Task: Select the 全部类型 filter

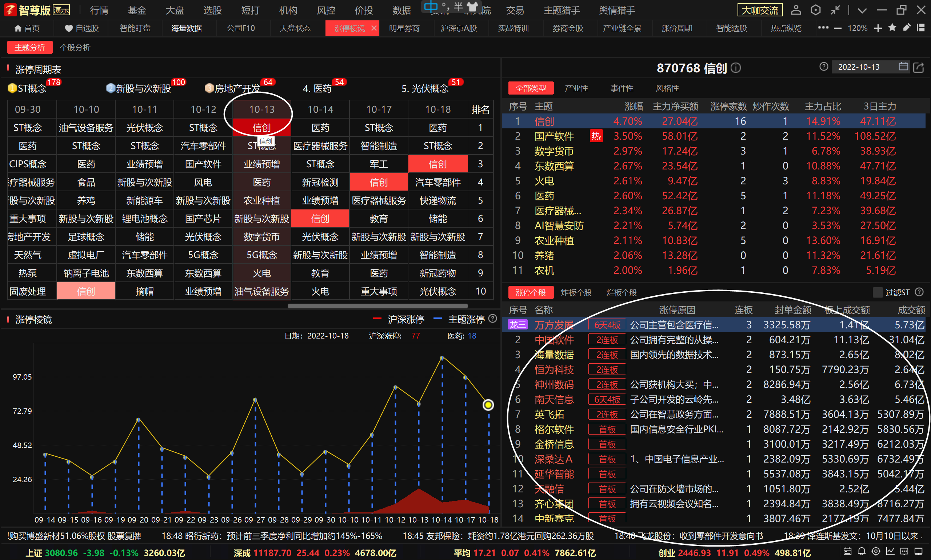Action: click(x=531, y=88)
